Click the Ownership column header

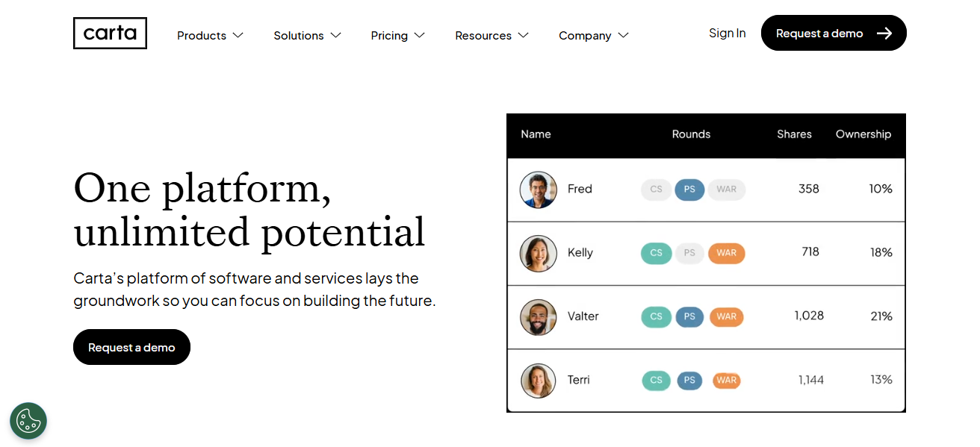tap(863, 134)
